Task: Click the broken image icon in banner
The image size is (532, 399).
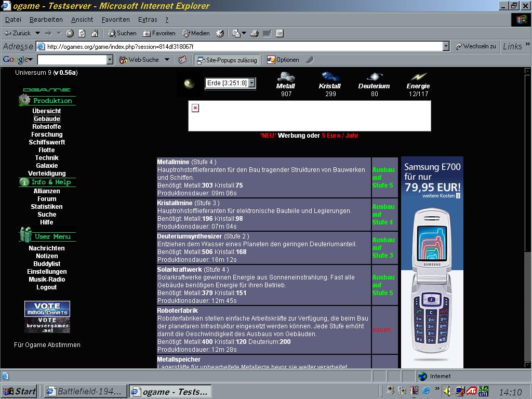Action: (x=195, y=108)
